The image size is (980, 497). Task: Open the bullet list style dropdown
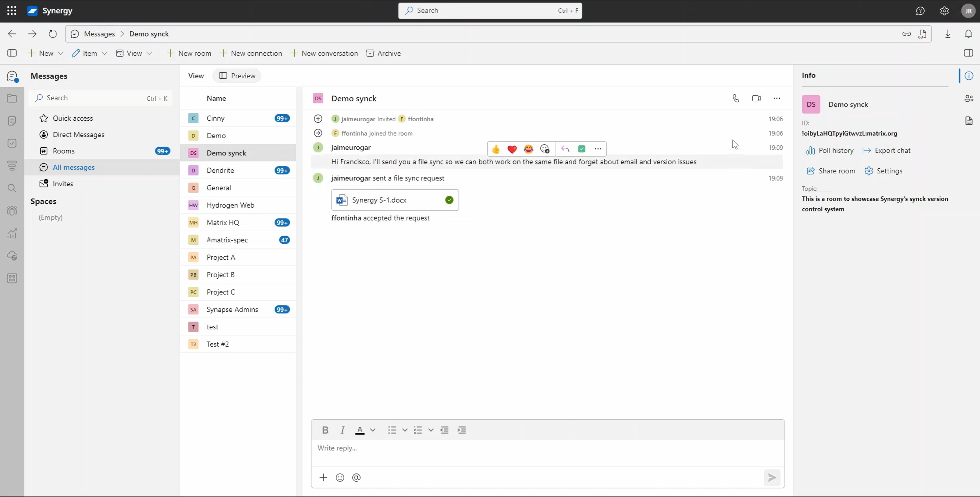[x=405, y=430]
